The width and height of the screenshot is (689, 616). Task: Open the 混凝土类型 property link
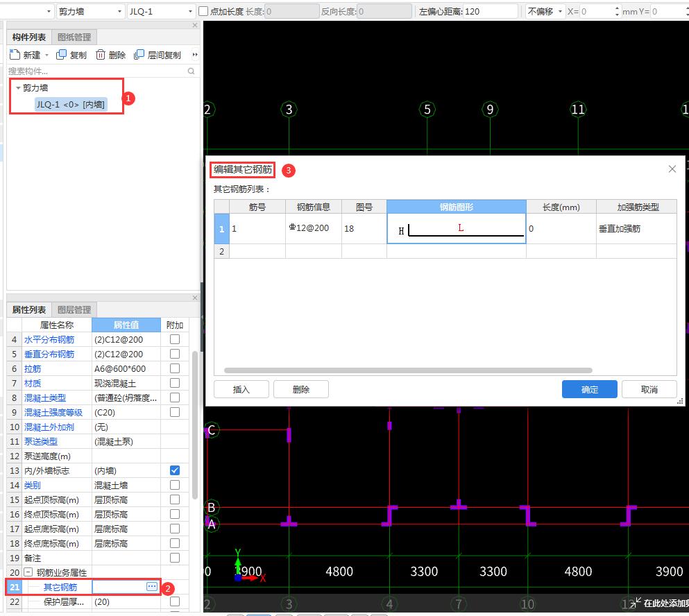point(45,397)
